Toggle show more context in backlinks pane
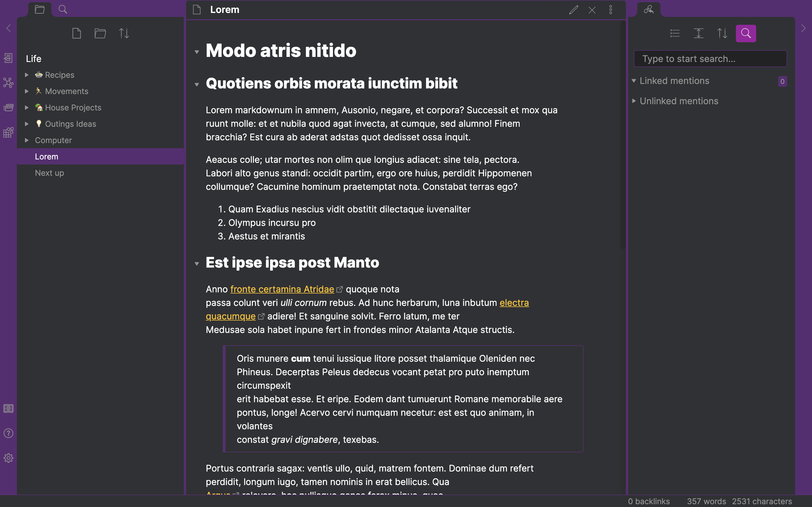The image size is (812, 507). pos(698,33)
